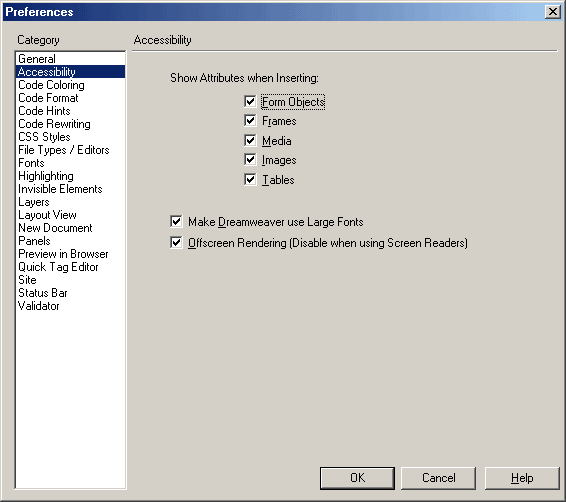
Task: Toggle the Media checkbox
Action: click(x=250, y=140)
